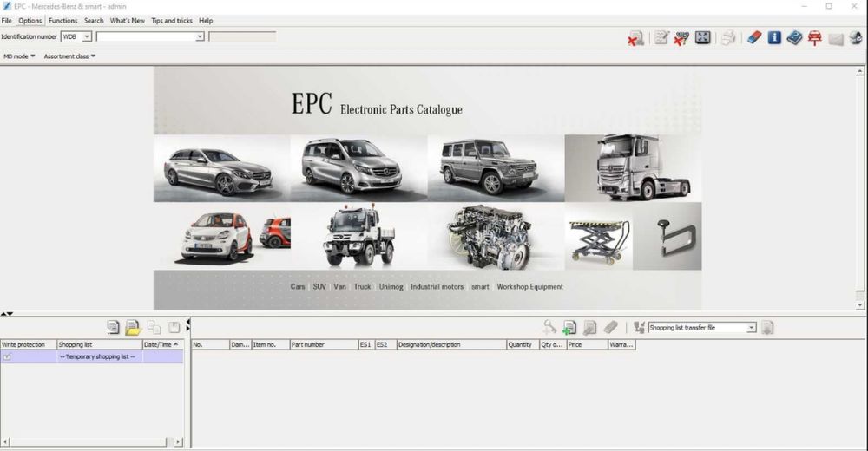Image resolution: width=868 pixels, height=451 pixels.
Task: Click the side panel splitter arrow near save icon
Action: 187,325
